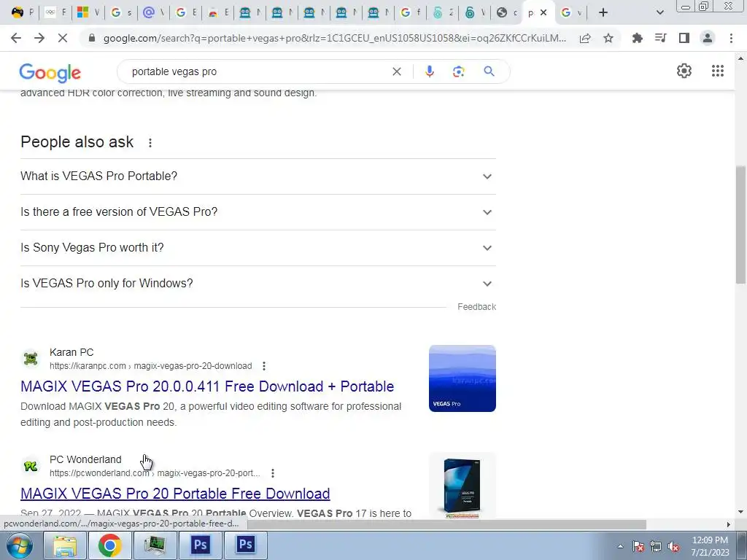Open the Action Center flag icon
Image resolution: width=747 pixels, height=560 pixels.
point(638,546)
